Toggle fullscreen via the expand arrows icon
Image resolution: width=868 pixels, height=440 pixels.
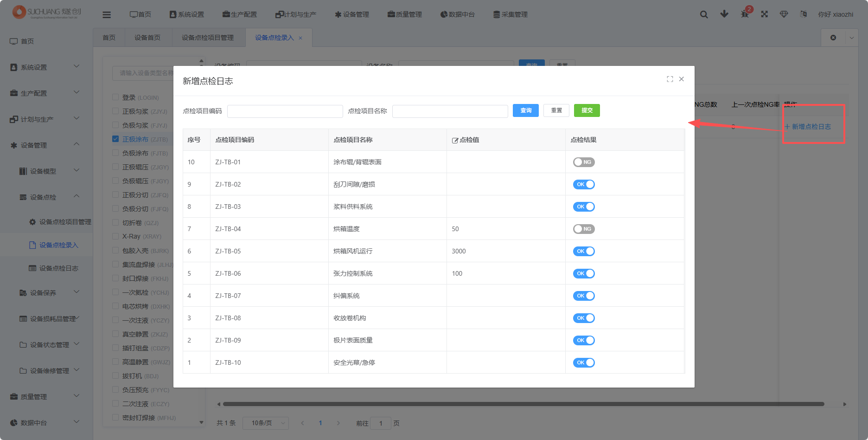click(x=765, y=14)
